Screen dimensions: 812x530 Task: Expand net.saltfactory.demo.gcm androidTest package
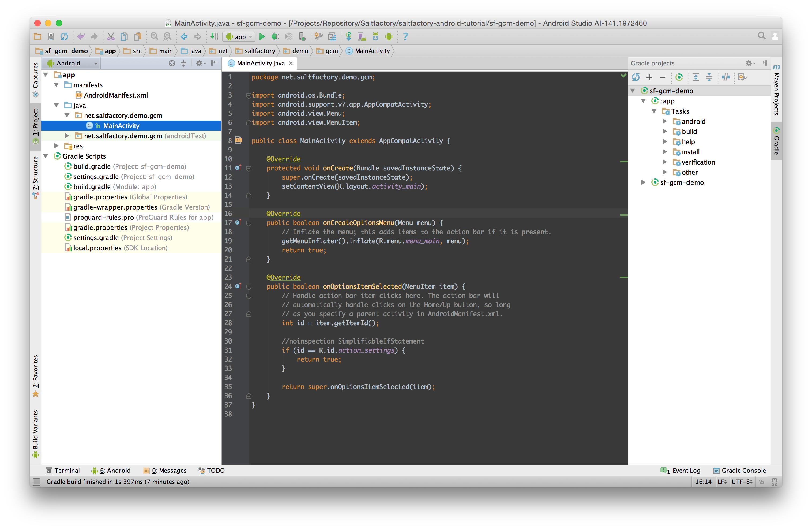[x=67, y=136]
